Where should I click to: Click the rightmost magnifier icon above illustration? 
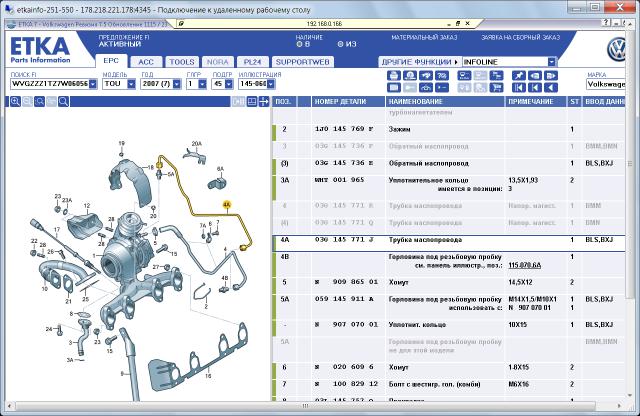(63, 101)
